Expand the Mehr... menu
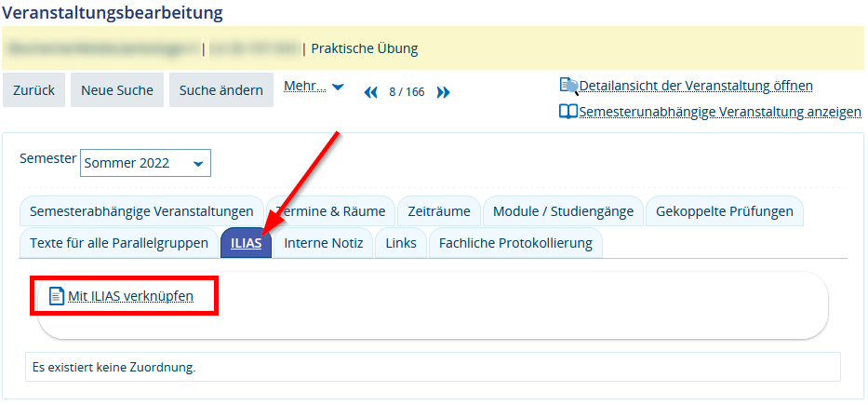This screenshot has height=405, width=868. (x=305, y=87)
